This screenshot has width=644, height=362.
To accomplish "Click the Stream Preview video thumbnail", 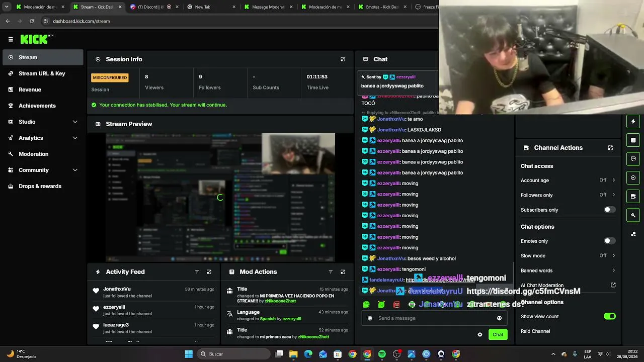I will tap(220, 197).
